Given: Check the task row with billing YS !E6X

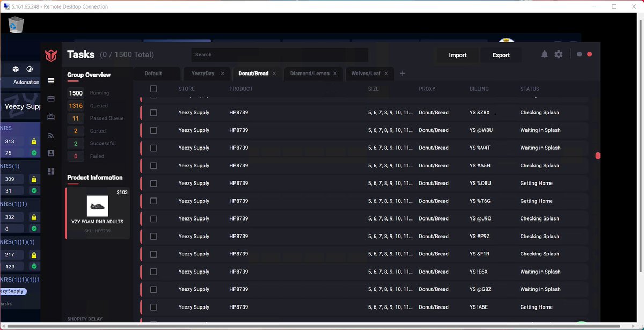Looking at the screenshot, I should 153,272.
